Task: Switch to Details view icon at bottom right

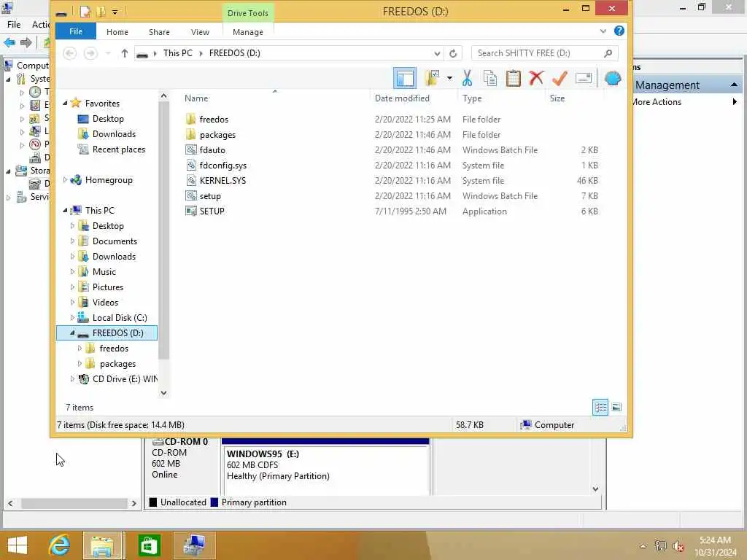Action: tap(600, 407)
